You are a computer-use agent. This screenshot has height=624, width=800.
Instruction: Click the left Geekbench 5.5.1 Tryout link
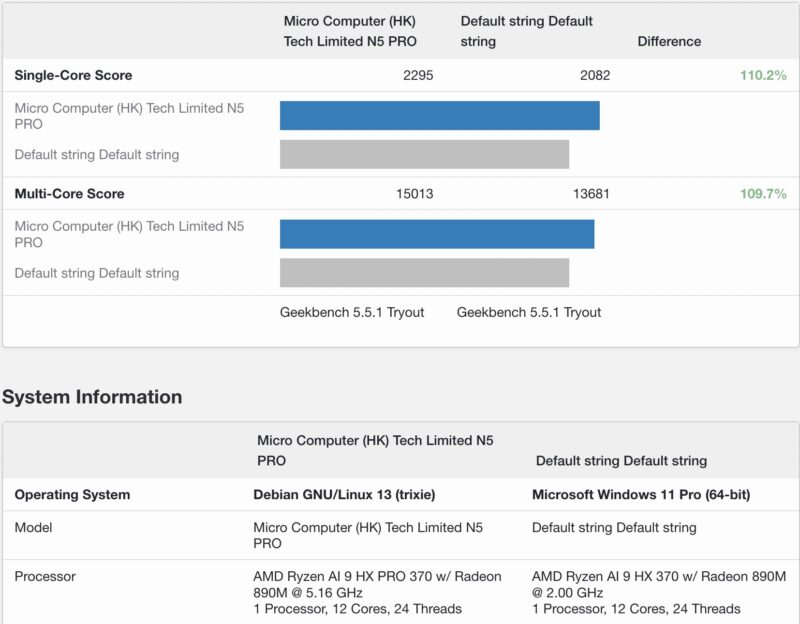[352, 311]
